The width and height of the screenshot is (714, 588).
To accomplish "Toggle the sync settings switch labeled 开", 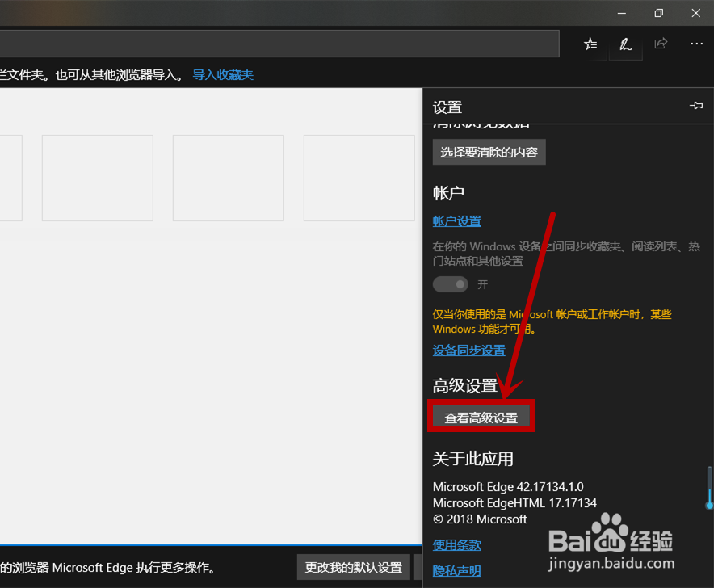I will point(451,284).
